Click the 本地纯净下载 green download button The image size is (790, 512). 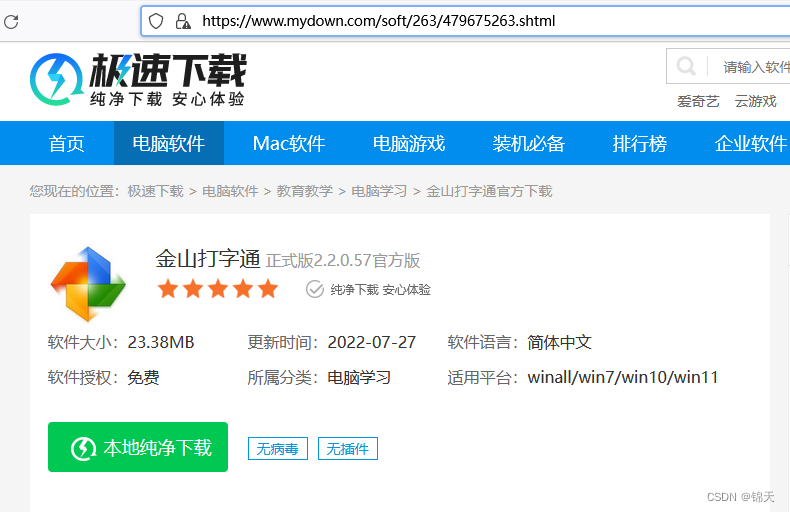click(138, 447)
